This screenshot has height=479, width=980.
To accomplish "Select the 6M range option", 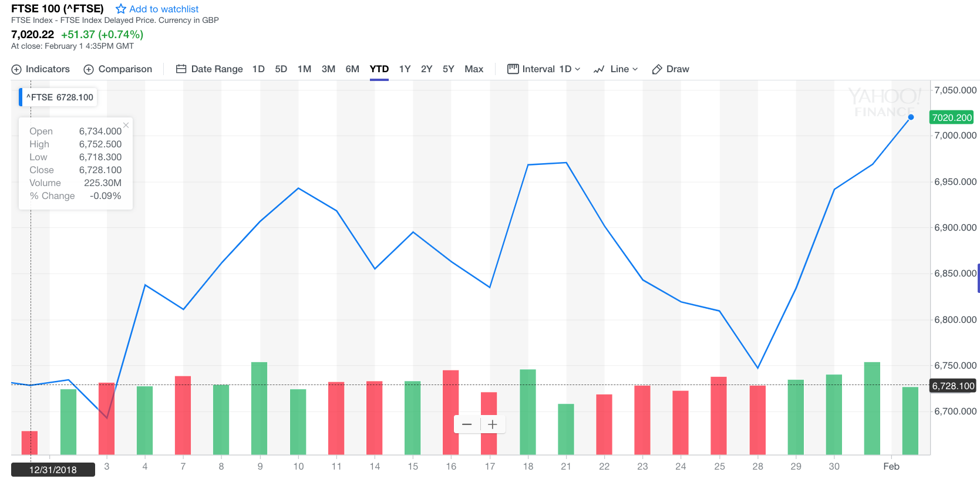I will coord(352,69).
